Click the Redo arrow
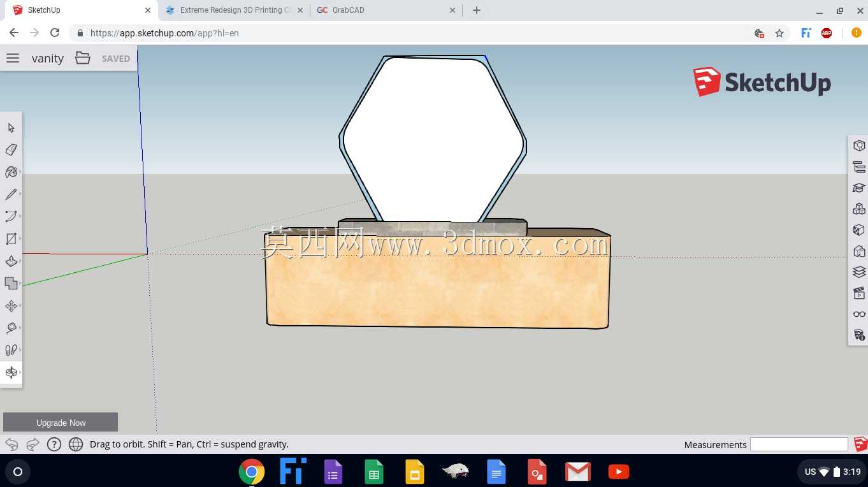868x487 pixels. click(33, 444)
